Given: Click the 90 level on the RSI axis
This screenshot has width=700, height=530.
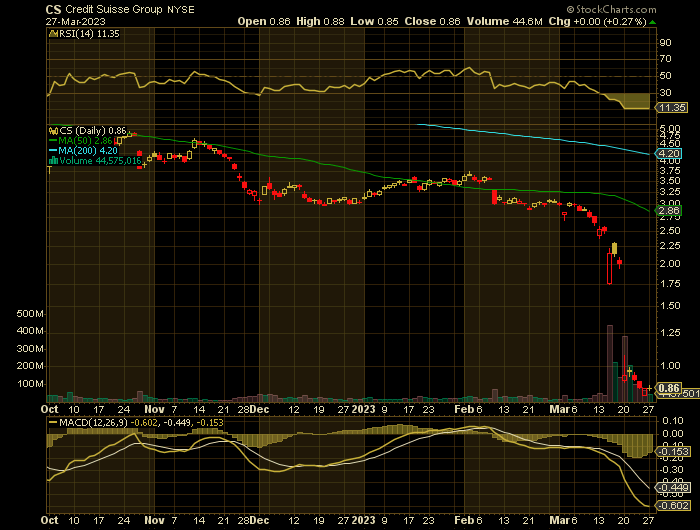Looking at the screenshot, I should coord(665,42).
